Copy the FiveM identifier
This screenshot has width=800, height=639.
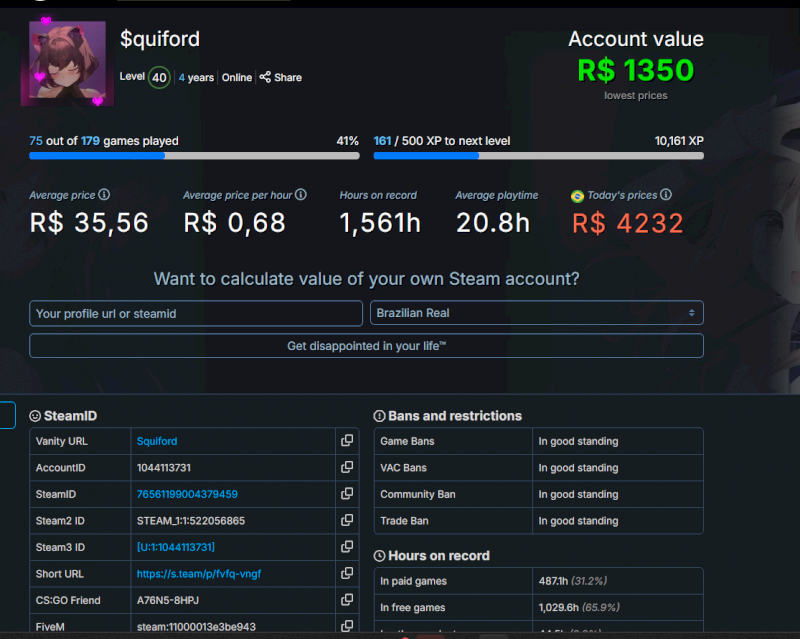coord(347,626)
